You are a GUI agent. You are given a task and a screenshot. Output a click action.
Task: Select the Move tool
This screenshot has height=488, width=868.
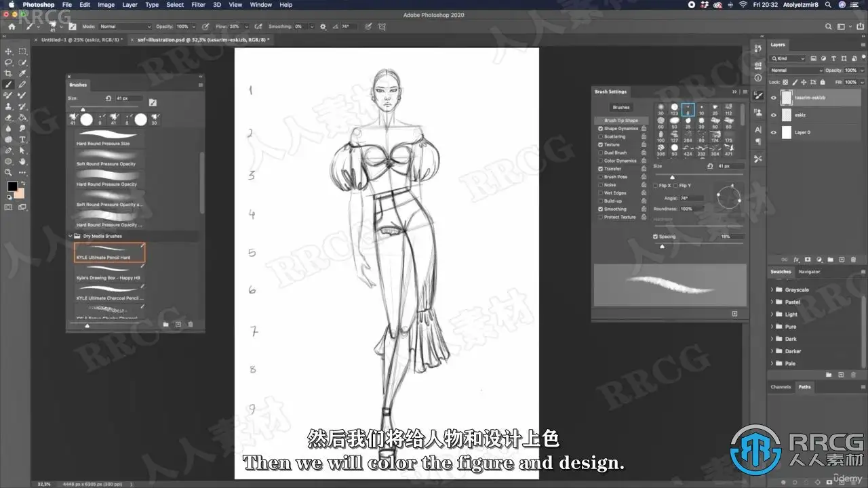click(9, 52)
